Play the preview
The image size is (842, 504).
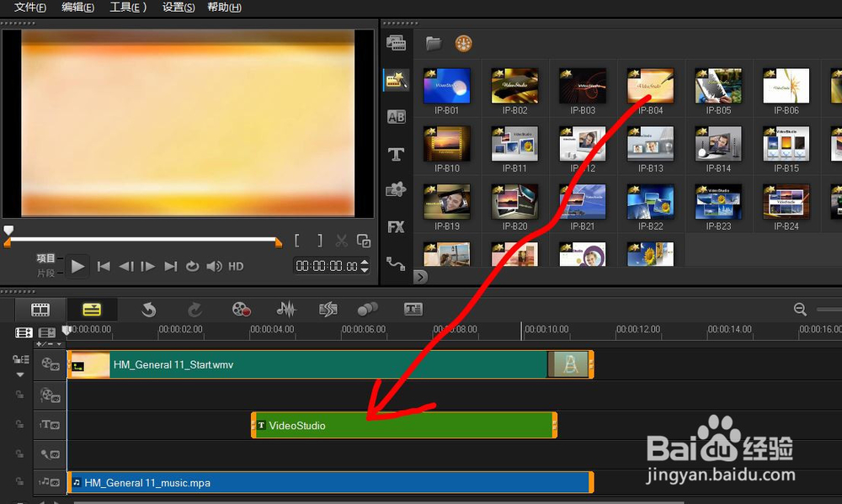[x=77, y=266]
